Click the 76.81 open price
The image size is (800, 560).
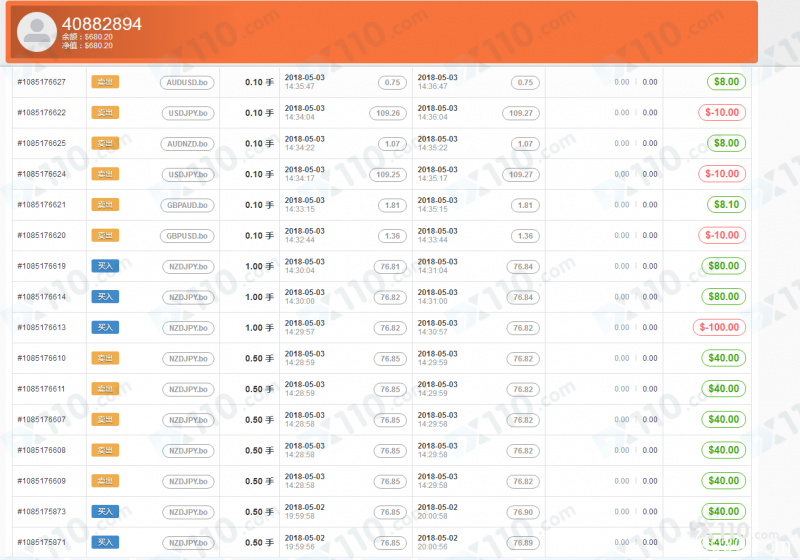(390, 267)
